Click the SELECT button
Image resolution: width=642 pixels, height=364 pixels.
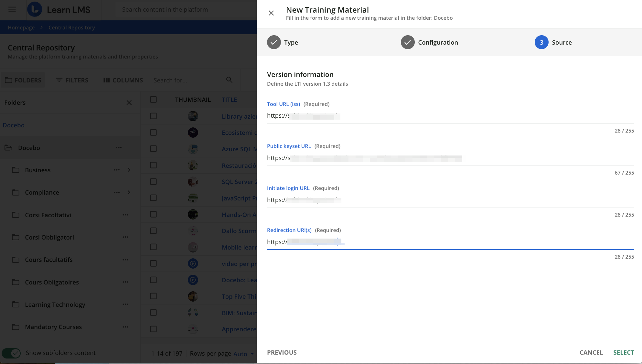pyautogui.click(x=624, y=352)
